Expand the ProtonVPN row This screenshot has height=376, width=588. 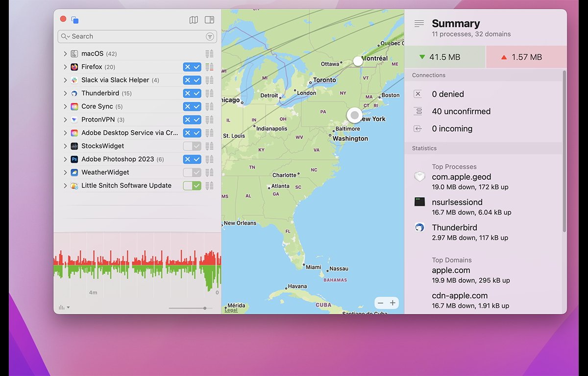pos(65,120)
